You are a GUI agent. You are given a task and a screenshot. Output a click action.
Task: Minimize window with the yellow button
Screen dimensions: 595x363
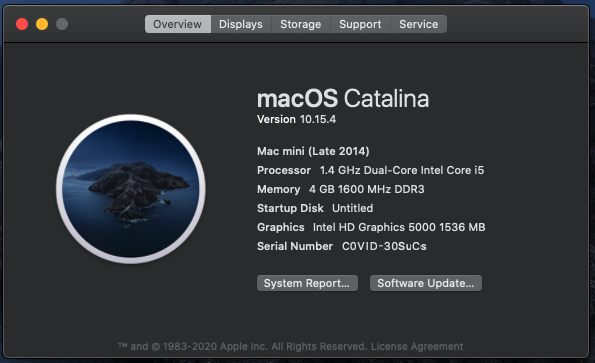(x=42, y=24)
